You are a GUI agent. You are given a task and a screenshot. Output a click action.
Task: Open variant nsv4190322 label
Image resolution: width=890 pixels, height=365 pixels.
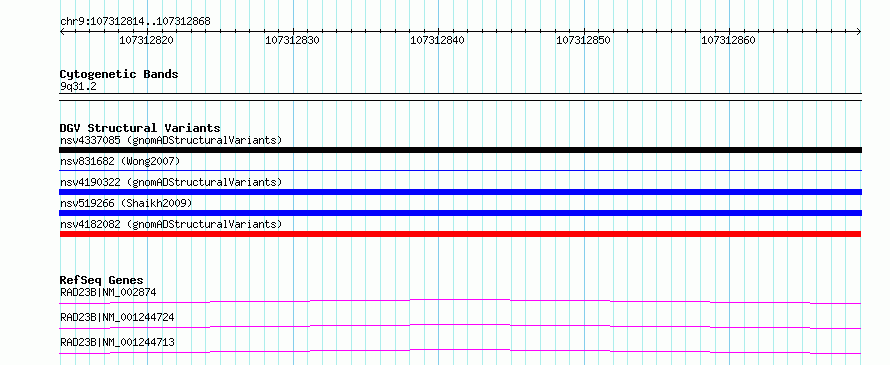click(171, 182)
